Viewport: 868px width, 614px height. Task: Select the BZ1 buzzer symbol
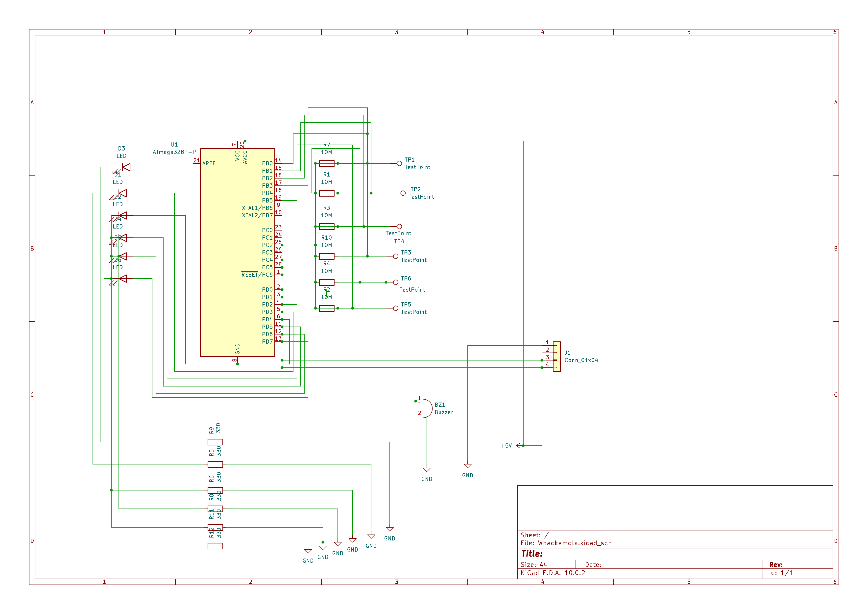[x=427, y=409]
